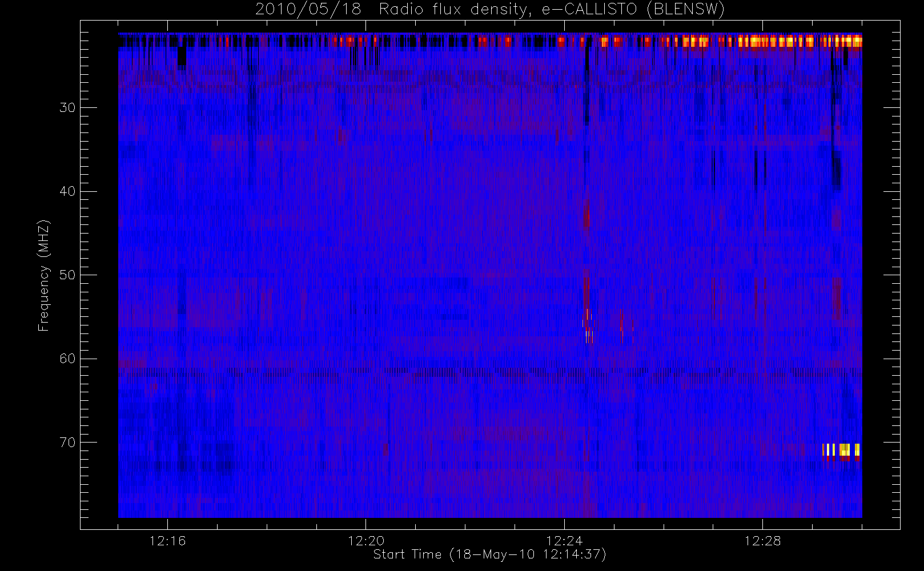This screenshot has width=924, height=571.
Task: Click the 70 MHz frequency tick label
Action: [67, 443]
